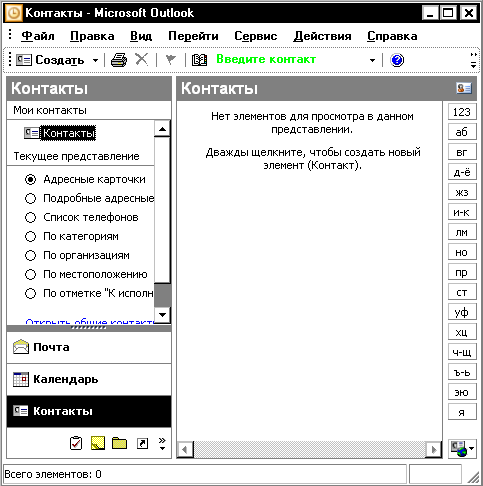The height and width of the screenshot is (486, 483).
Task: Select 'По категориям' view option
Action: click(x=72, y=236)
